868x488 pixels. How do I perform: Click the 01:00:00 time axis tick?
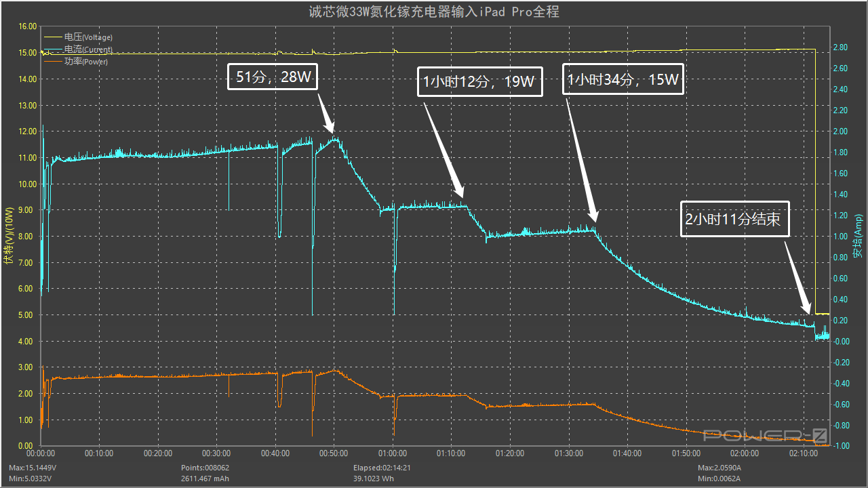[393, 453]
